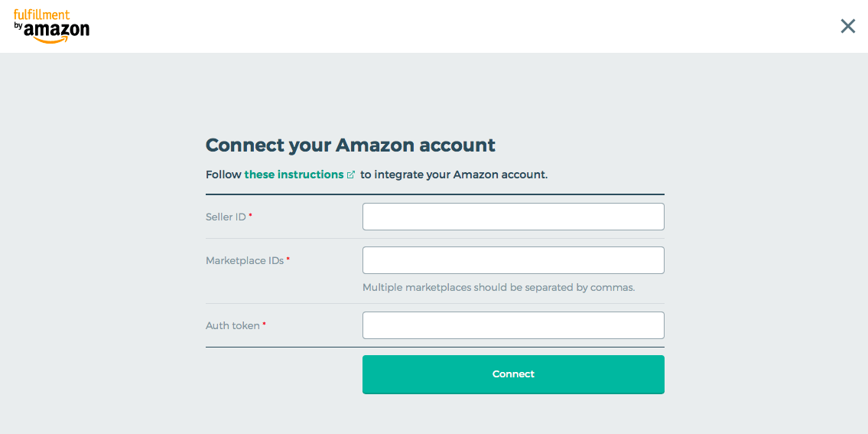Open the "these instructions" link

pos(294,175)
